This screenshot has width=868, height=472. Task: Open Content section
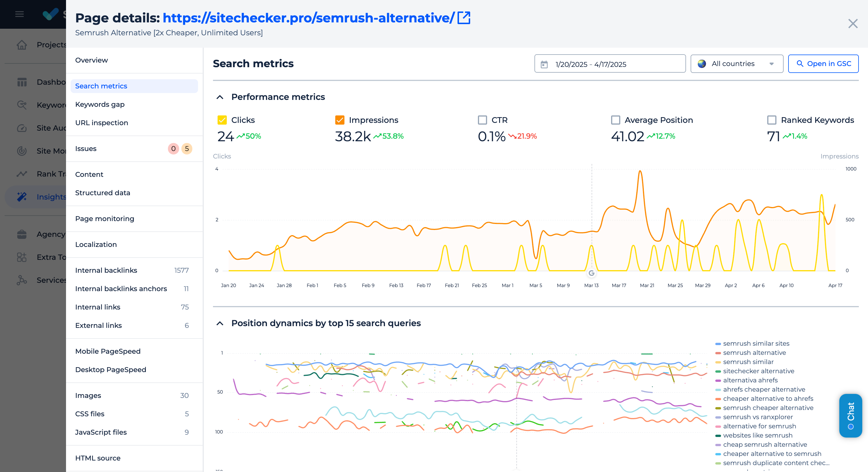(x=89, y=174)
